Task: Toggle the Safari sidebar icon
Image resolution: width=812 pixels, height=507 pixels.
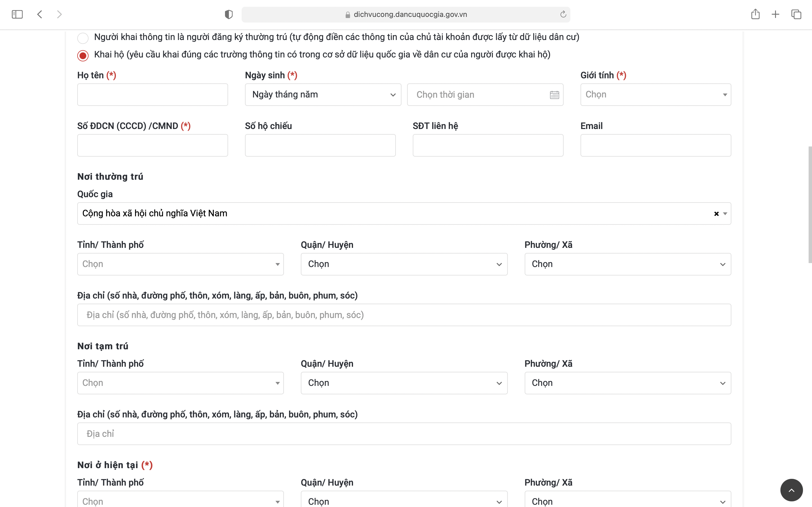Action: coord(17,14)
